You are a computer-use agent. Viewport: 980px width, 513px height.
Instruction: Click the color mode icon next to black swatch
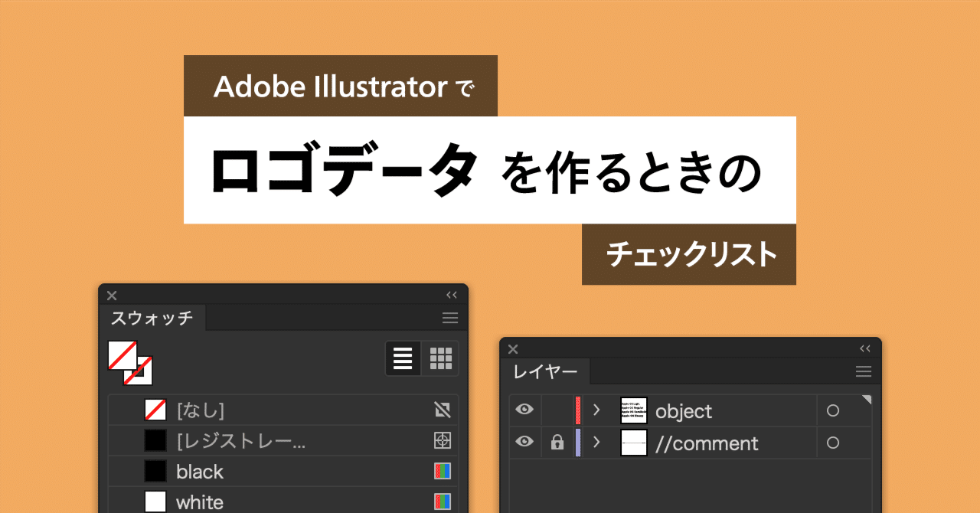(443, 471)
